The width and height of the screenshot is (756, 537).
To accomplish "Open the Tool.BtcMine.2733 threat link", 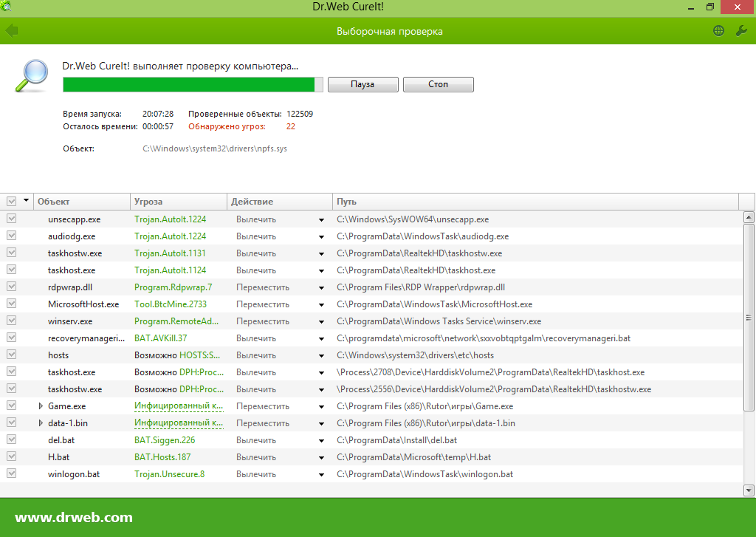I will [x=171, y=304].
